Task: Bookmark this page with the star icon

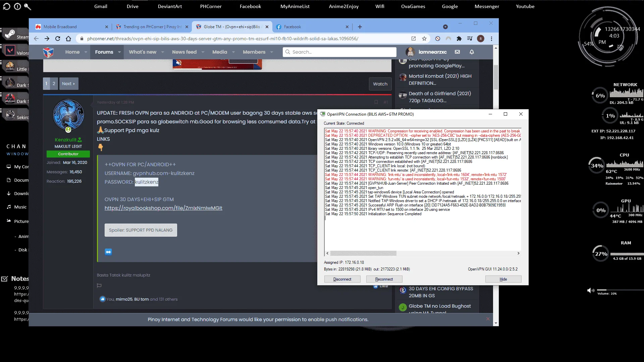Action: point(424,39)
